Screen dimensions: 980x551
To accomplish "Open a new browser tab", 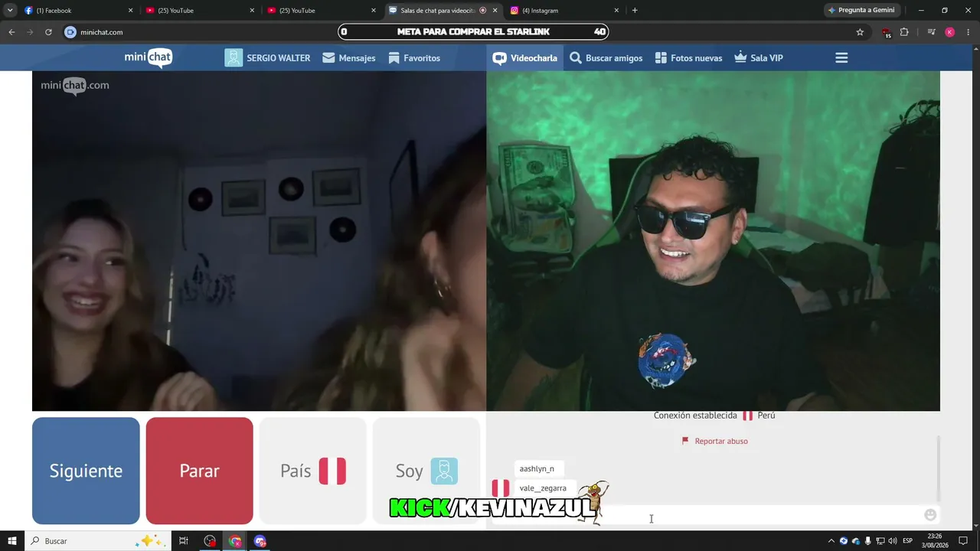I will (635, 11).
